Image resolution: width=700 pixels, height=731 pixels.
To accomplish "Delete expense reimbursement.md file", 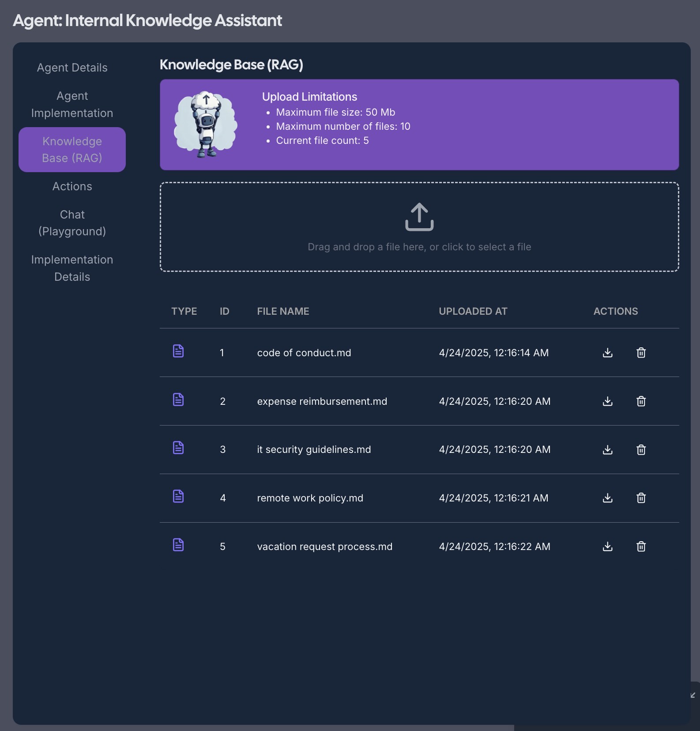I will tap(641, 401).
